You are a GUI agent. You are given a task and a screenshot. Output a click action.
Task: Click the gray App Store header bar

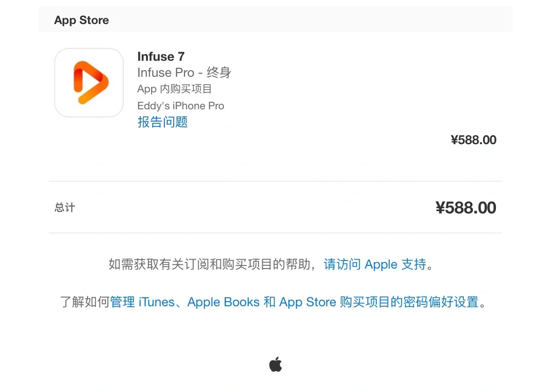(x=275, y=19)
